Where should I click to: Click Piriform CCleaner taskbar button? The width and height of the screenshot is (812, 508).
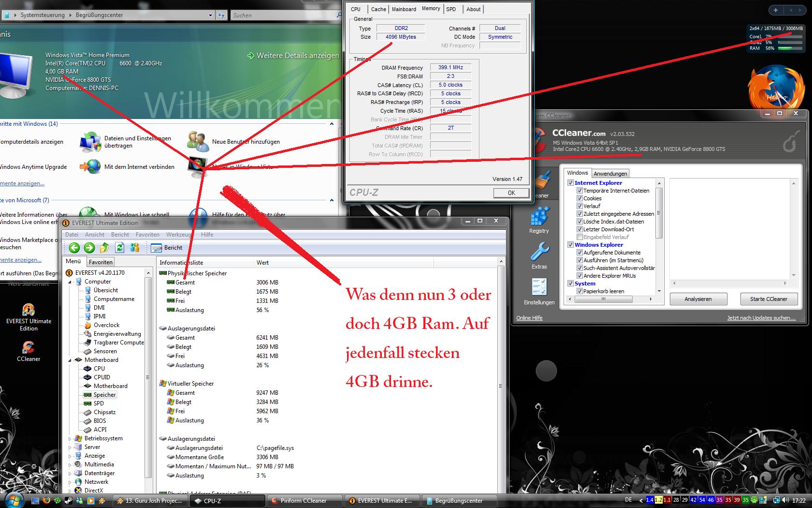click(304, 501)
